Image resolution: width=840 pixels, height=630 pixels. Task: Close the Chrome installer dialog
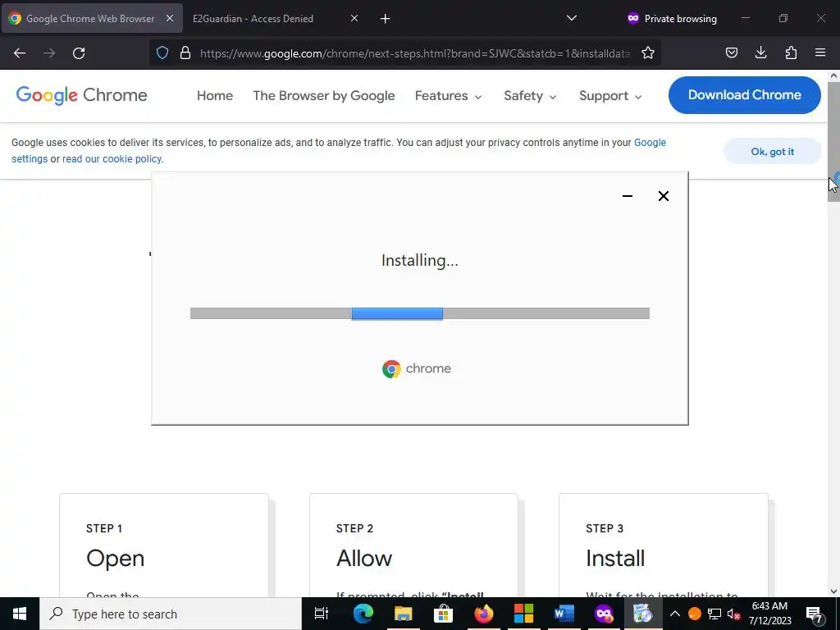663,196
